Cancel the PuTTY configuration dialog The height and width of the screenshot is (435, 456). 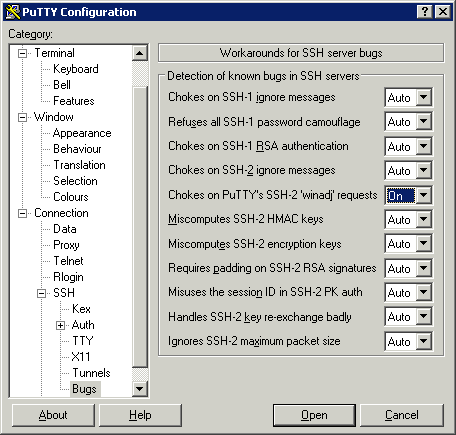pyautogui.click(x=402, y=415)
